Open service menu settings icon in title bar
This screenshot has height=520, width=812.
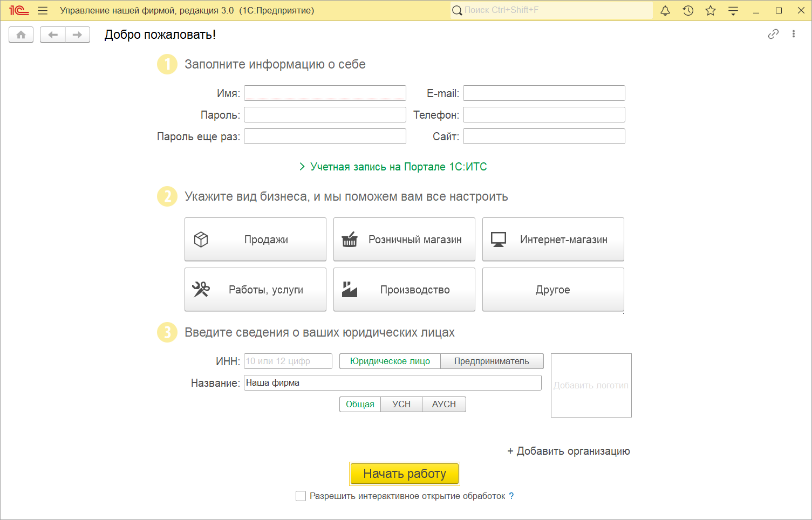tap(733, 10)
